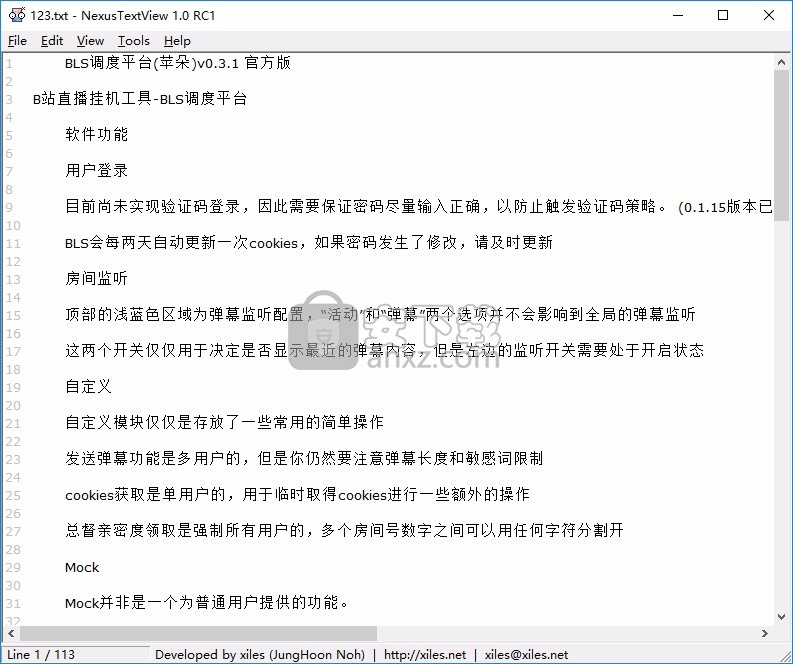793x664 pixels.
Task: Click the line starting '总督亲密度领取'
Action: coord(344,530)
